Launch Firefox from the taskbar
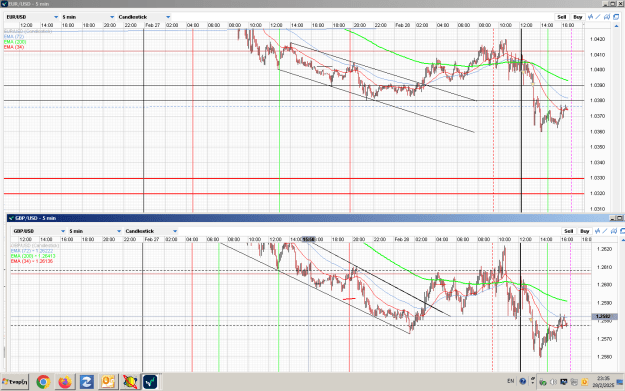This screenshot has height=391, width=625. (x=65, y=382)
